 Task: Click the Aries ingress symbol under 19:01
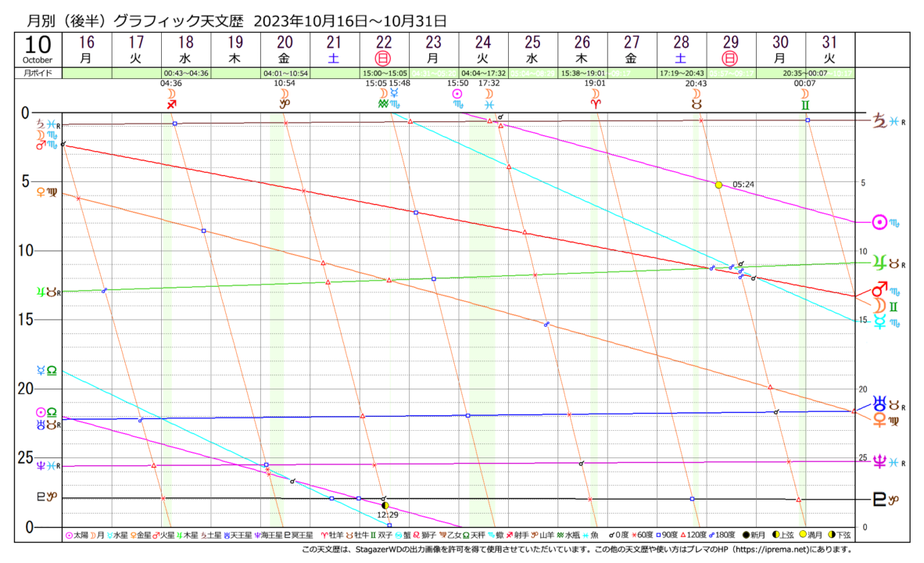(x=596, y=104)
